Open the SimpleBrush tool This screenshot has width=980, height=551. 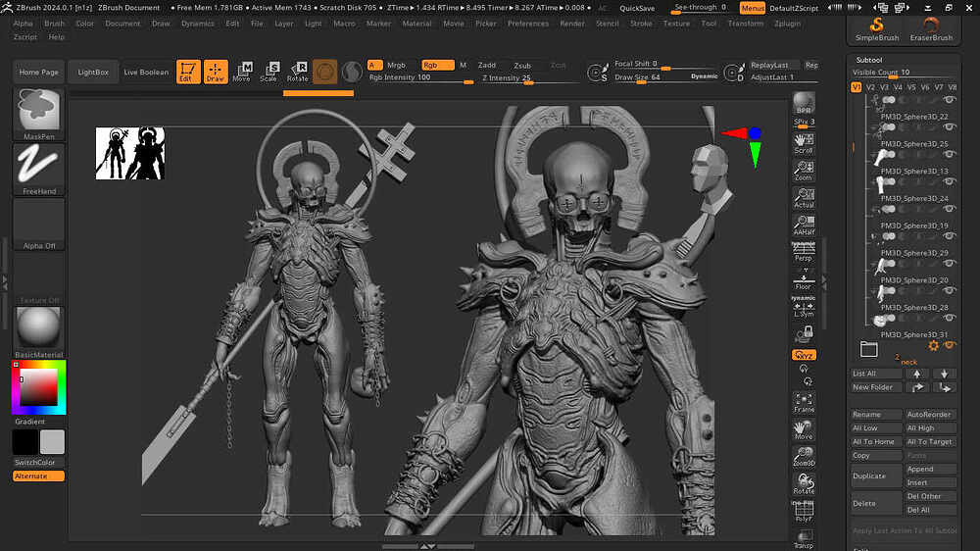[x=877, y=28]
